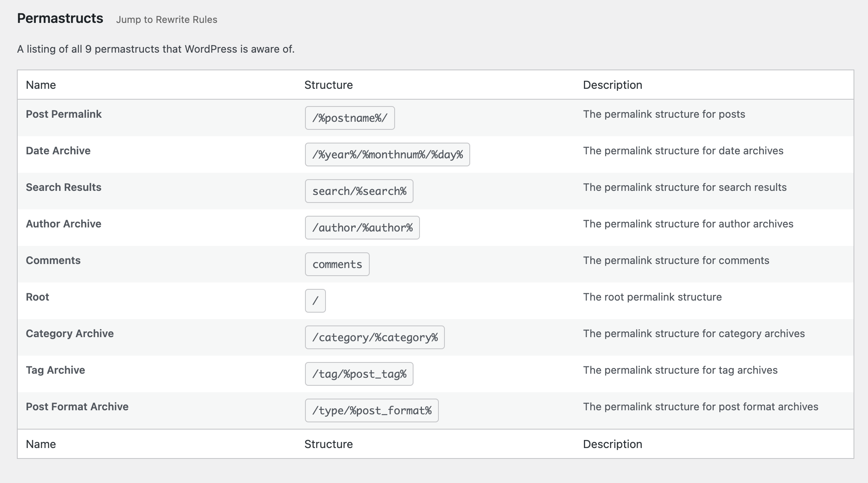Click the search/%search% structure code

tap(359, 191)
